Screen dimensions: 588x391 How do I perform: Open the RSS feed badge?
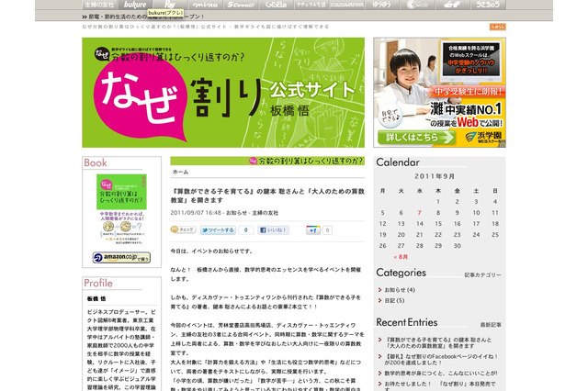[x=497, y=27]
